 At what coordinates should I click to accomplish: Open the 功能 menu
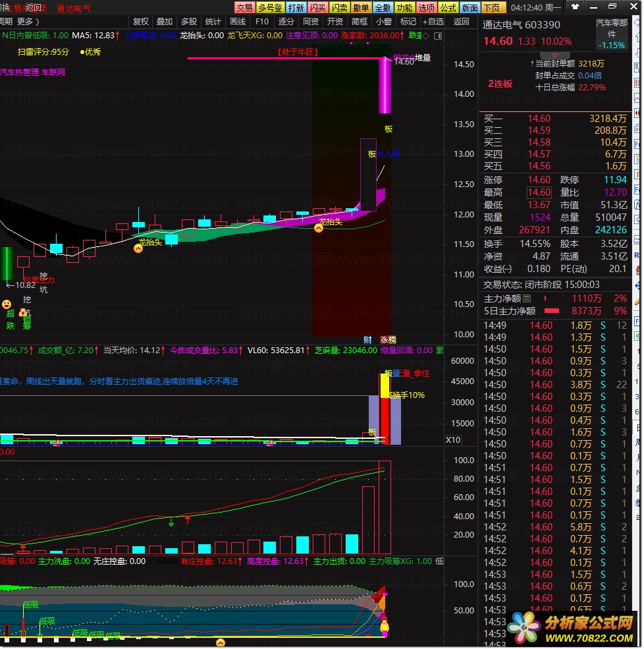[x=404, y=7]
